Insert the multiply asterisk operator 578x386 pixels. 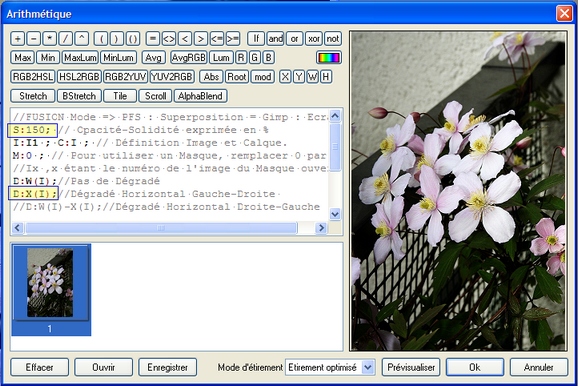click(49, 39)
